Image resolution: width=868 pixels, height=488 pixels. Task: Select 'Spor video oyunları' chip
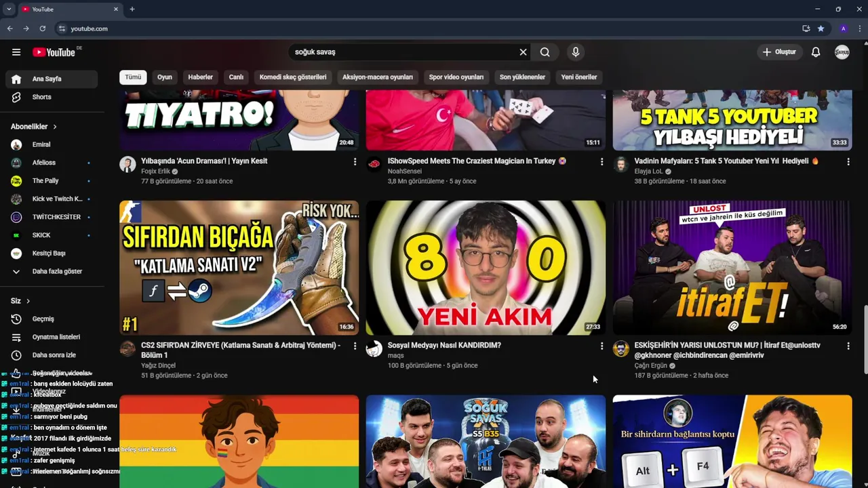point(456,77)
